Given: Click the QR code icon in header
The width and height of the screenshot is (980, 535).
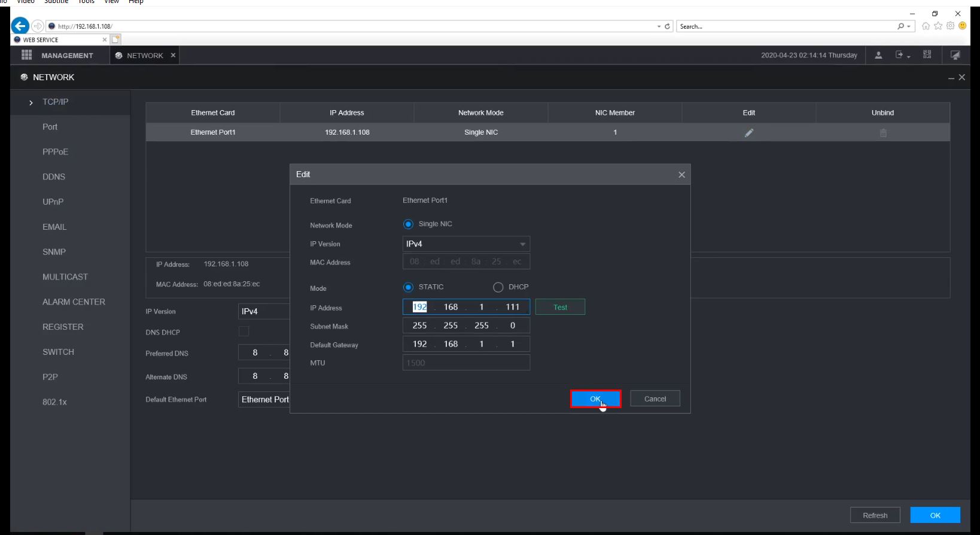Looking at the screenshot, I should point(927,55).
